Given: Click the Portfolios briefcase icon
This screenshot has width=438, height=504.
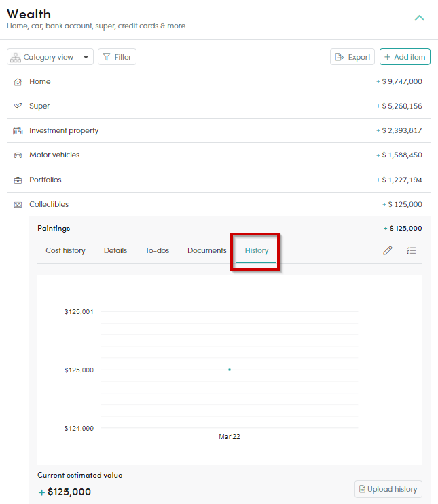Looking at the screenshot, I should pyautogui.click(x=18, y=180).
